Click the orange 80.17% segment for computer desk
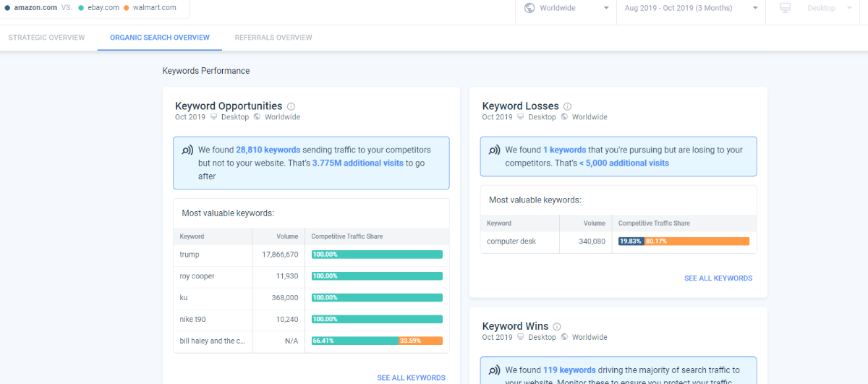Image resolution: width=868 pixels, height=384 pixels. [697, 242]
